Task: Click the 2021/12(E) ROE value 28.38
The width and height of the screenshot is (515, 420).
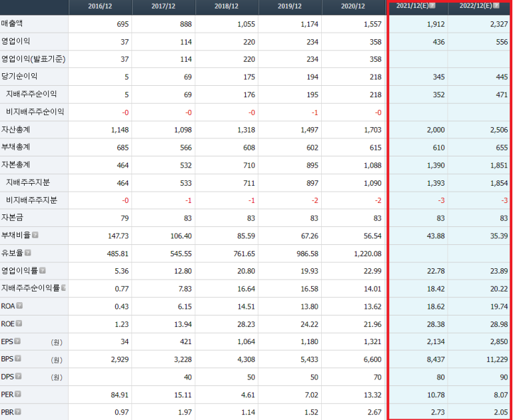Action: (436, 324)
